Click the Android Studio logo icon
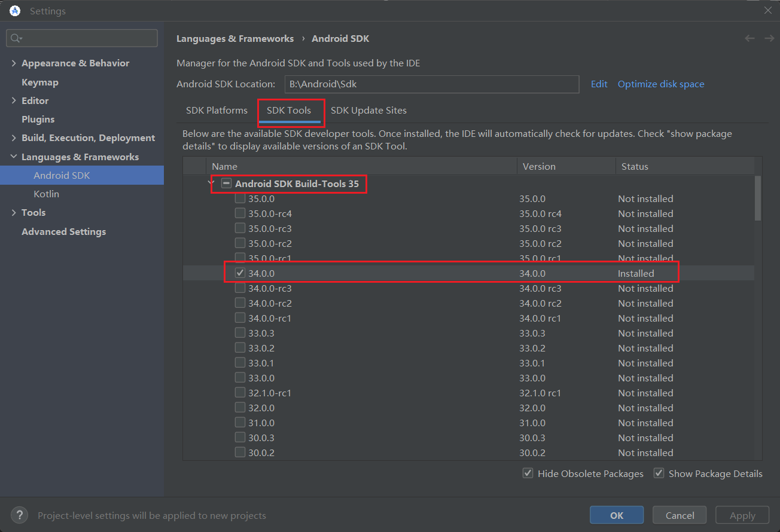This screenshot has height=532, width=780. click(x=15, y=11)
